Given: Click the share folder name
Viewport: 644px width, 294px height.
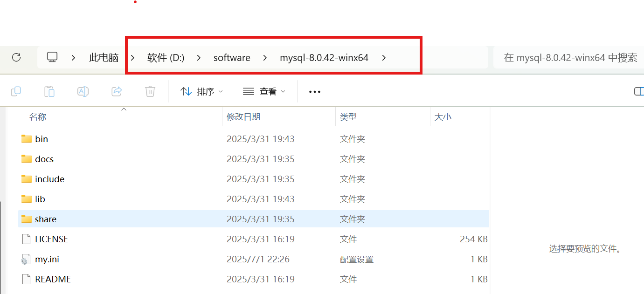Looking at the screenshot, I should point(46,219).
